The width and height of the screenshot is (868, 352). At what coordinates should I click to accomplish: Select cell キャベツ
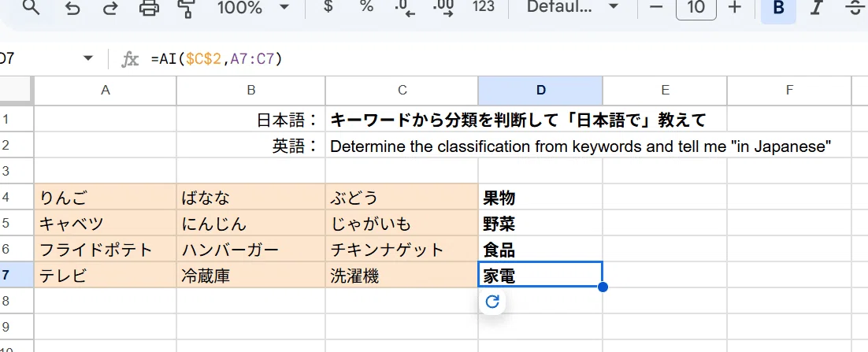(x=106, y=223)
